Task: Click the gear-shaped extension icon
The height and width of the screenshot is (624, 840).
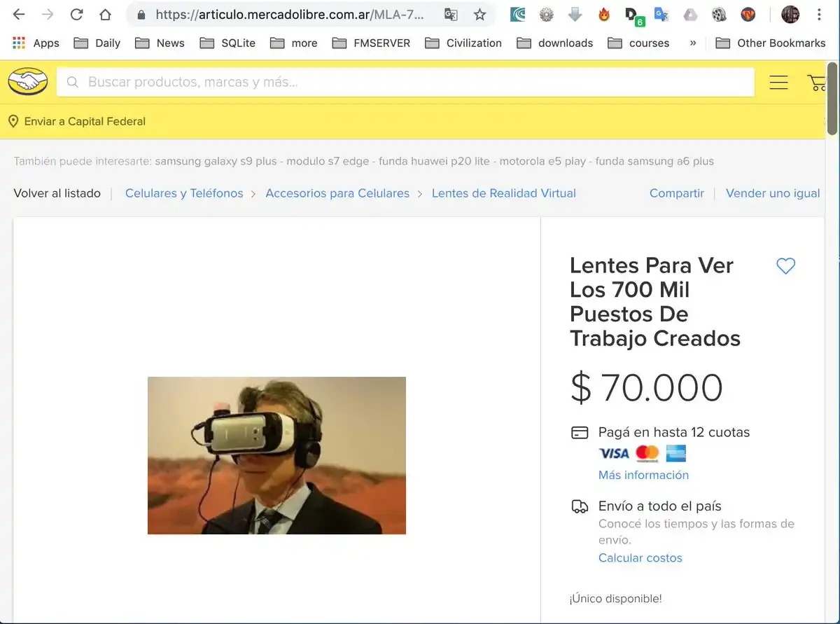Action: tap(546, 14)
